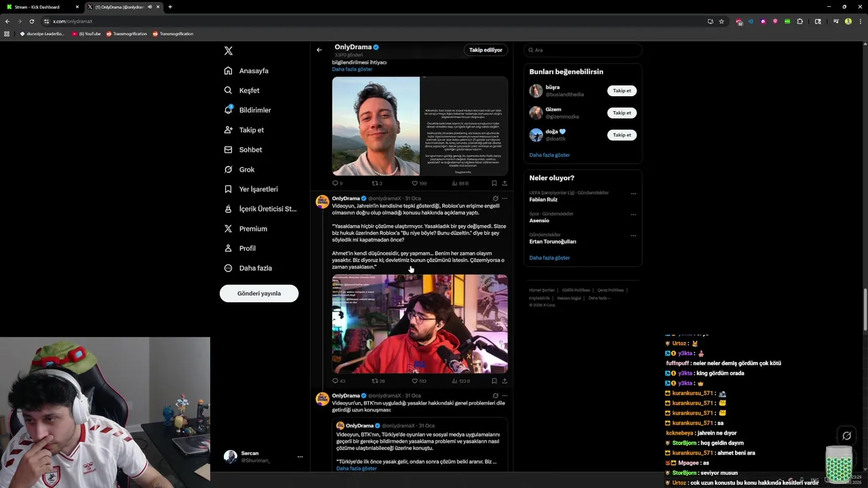Reload the page in browser
This screenshot has width=868, height=488.
click(31, 21)
